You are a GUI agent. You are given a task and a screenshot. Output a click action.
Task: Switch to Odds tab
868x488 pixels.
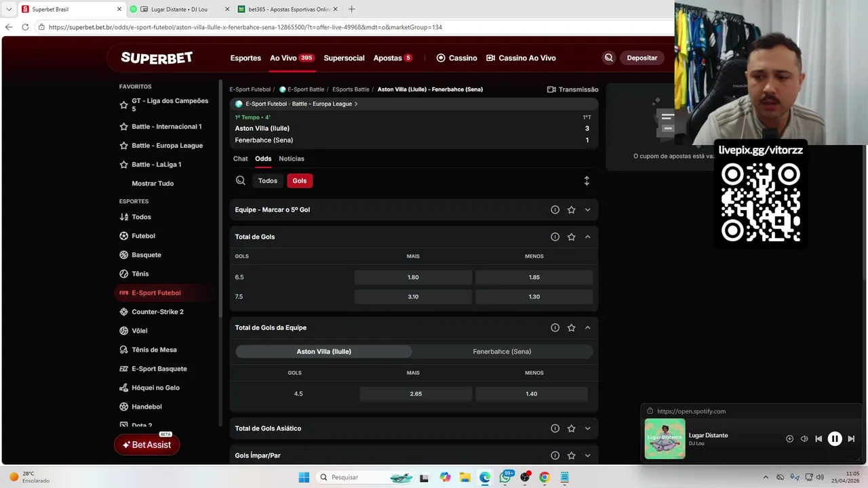pyautogui.click(x=263, y=159)
